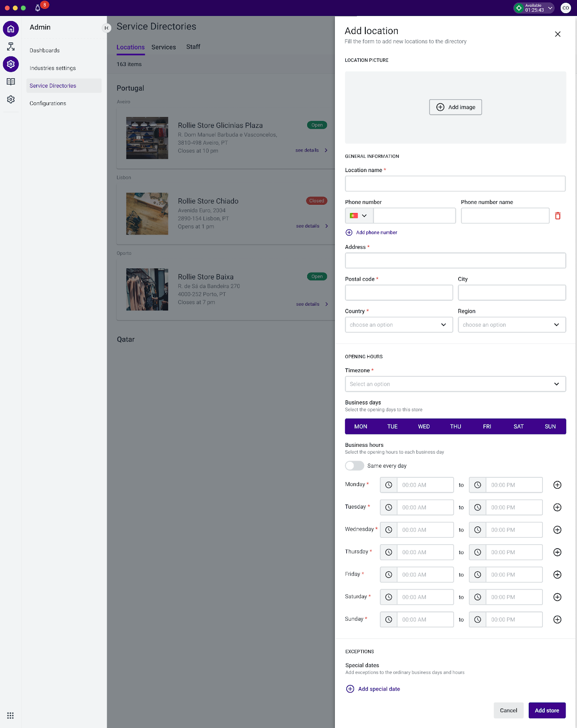Image resolution: width=577 pixels, height=728 pixels.
Task: Add another time slot for Monday
Action: (557, 485)
